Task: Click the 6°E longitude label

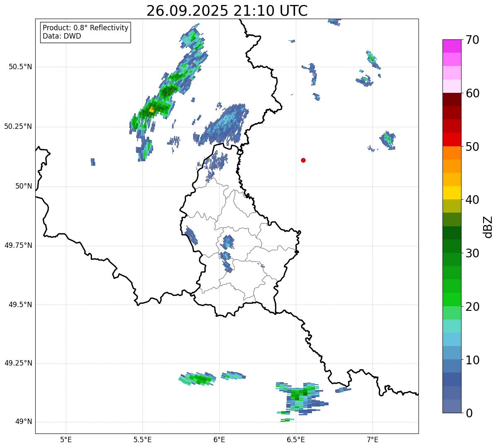Action: pos(219,439)
